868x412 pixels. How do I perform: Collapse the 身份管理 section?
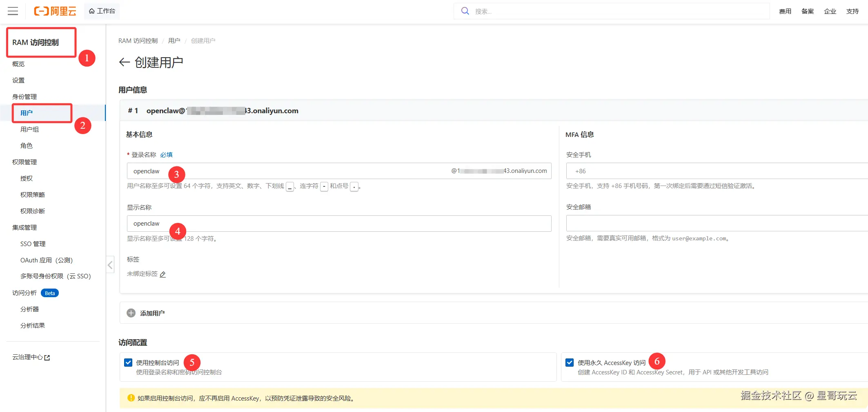[x=24, y=96]
